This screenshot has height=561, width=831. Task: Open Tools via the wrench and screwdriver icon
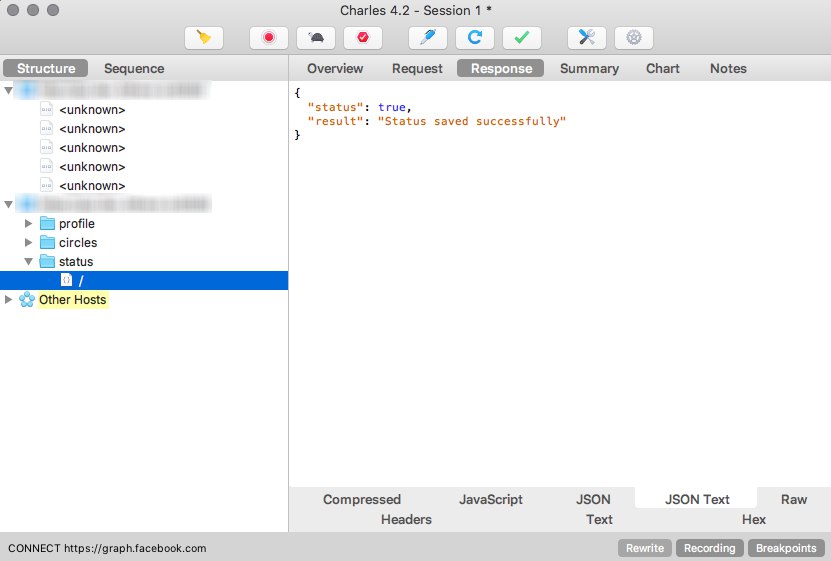tap(587, 38)
